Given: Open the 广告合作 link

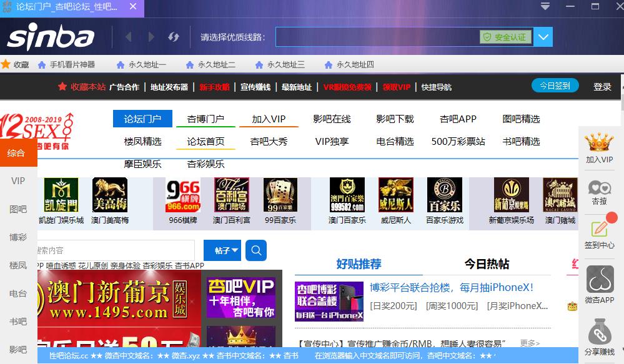Looking at the screenshot, I should pyautogui.click(x=124, y=87).
